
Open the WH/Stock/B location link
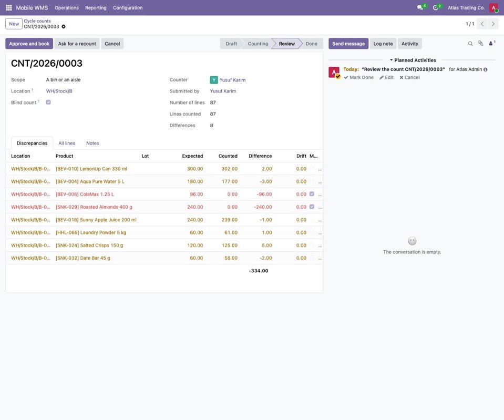59,91
